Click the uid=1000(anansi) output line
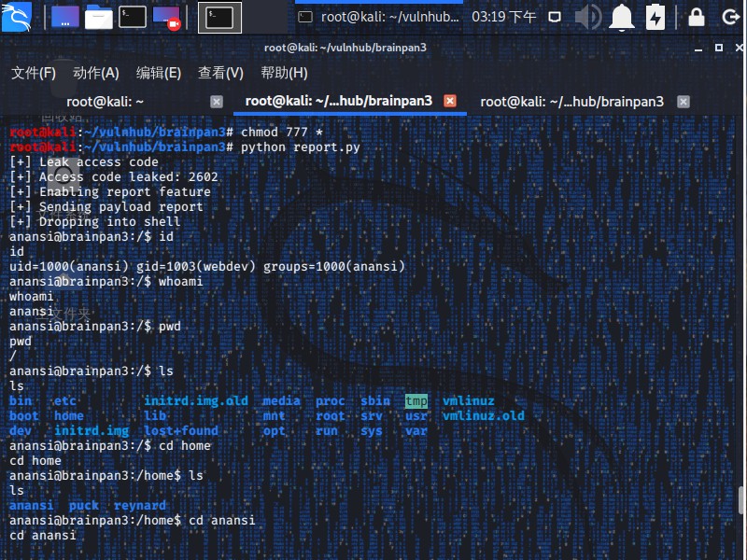The image size is (747, 560). (206, 266)
